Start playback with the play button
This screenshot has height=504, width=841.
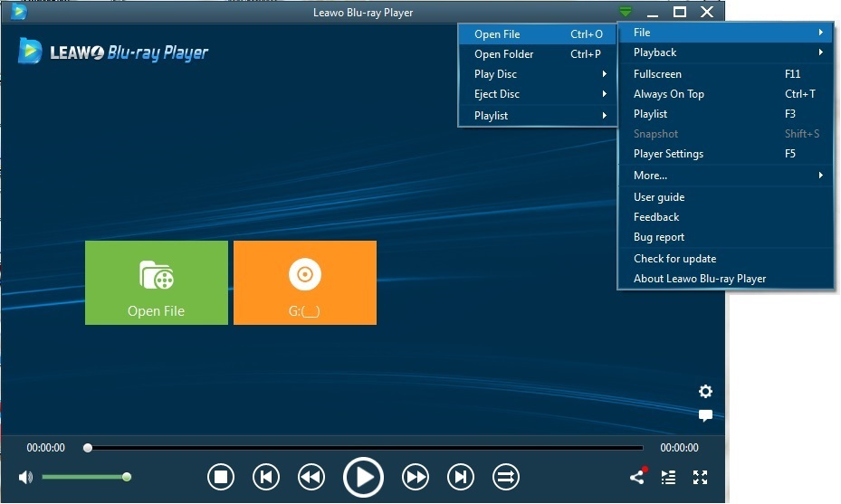363,477
